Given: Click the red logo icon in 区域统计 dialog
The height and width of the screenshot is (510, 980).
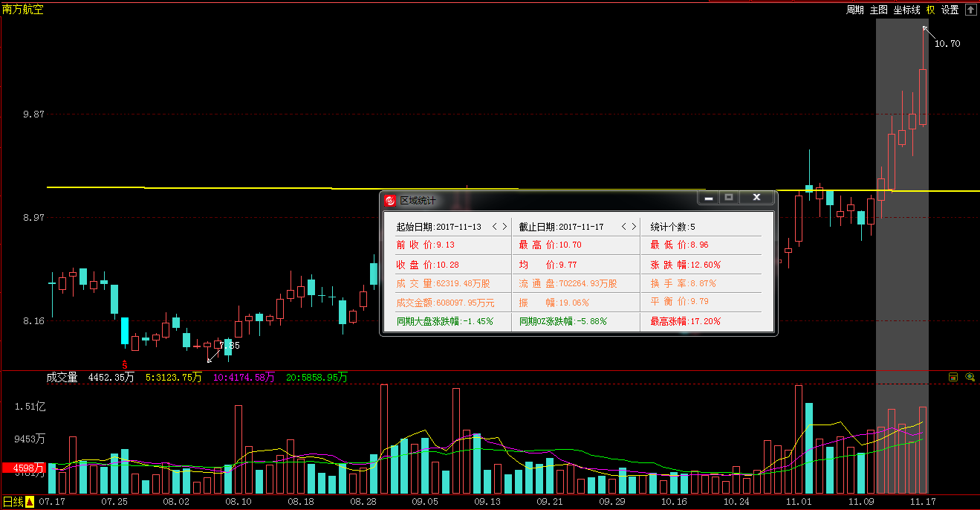Looking at the screenshot, I should coord(391,201).
